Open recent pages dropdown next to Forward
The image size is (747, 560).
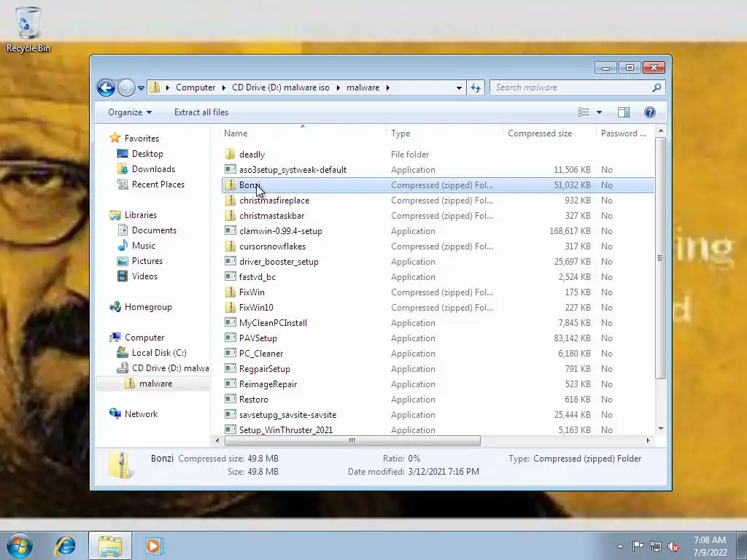(x=141, y=88)
